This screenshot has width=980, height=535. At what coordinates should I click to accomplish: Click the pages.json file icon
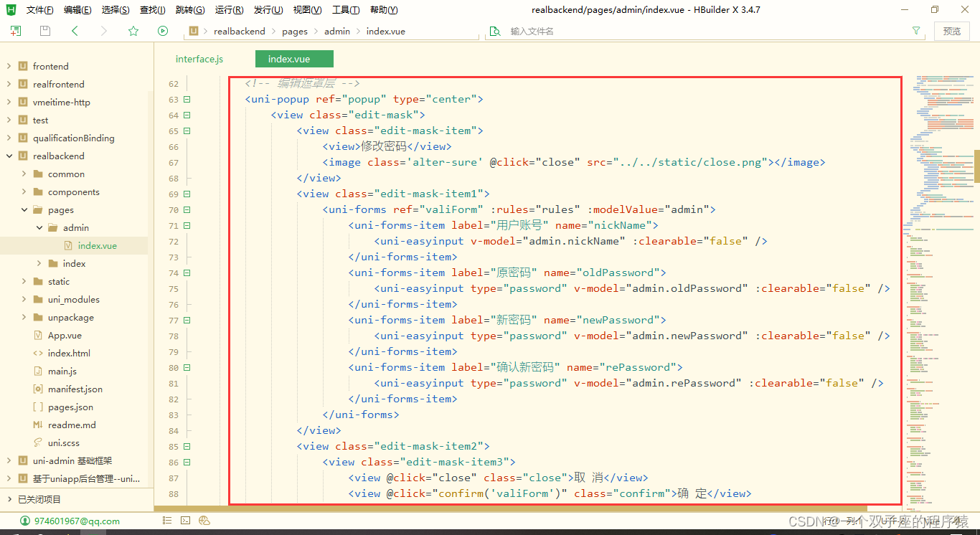[x=38, y=407]
